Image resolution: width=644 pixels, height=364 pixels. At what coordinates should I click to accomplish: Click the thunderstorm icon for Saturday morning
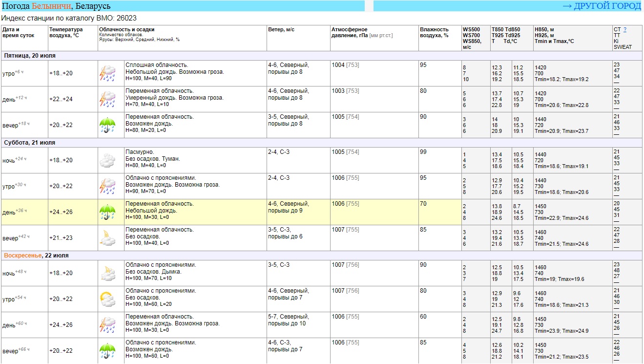pyautogui.click(x=107, y=186)
